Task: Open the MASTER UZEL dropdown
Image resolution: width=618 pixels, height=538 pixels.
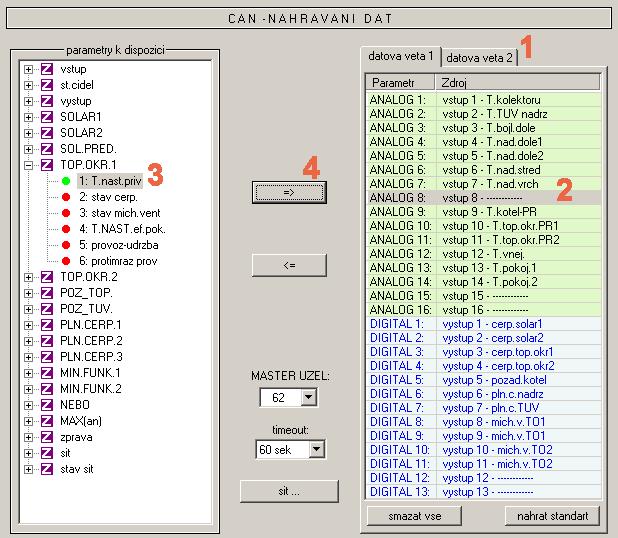Action: 309,397
